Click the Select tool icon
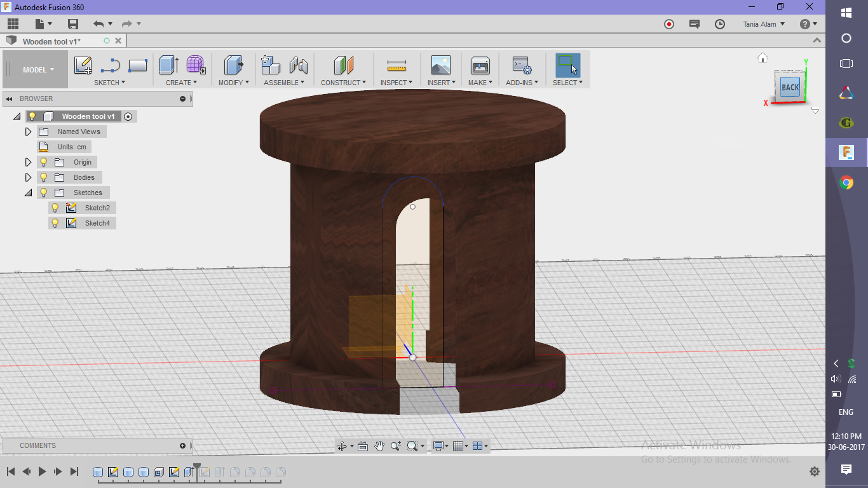Image resolution: width=868 pixels, height=488 pixels. (567, 65)
